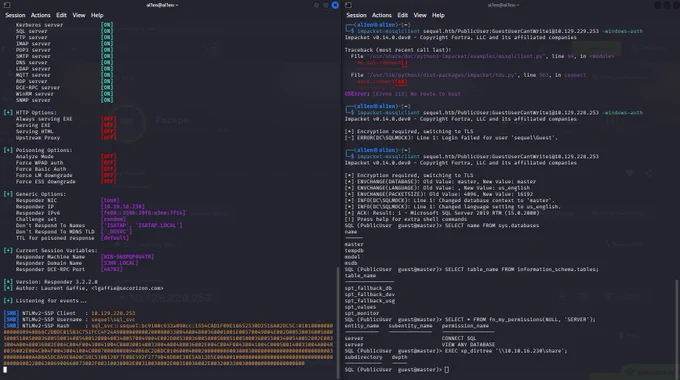Open Session menu in left terminal

(15, 15)
